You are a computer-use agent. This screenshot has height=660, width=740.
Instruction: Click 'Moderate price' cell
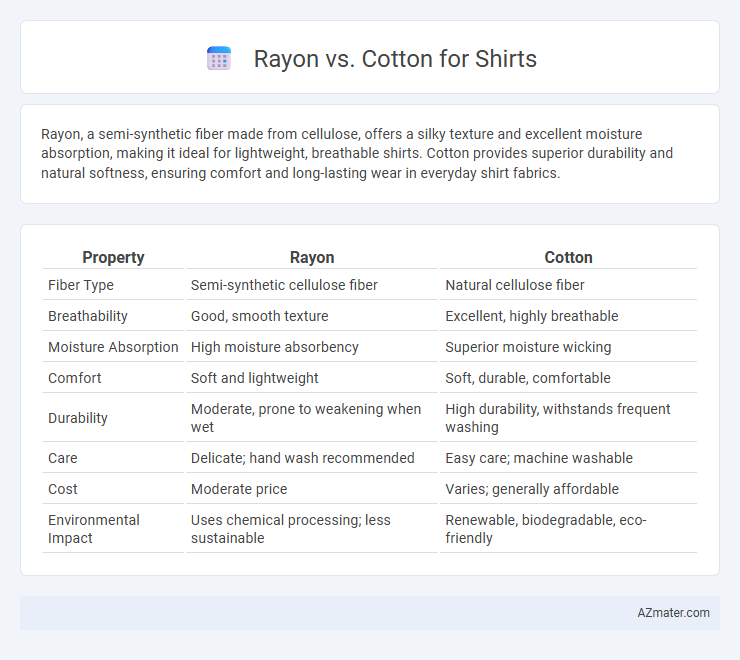click(239, 489)
